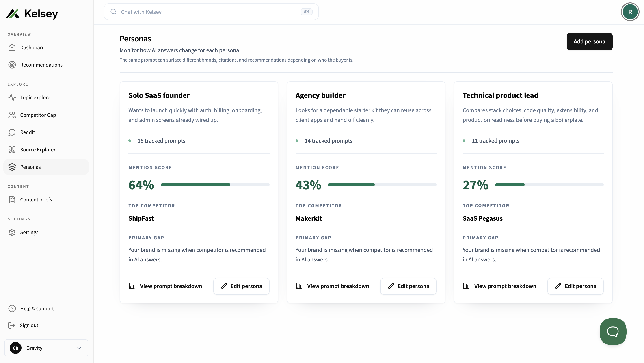The height and width of the screenshot is (363, 644).
Task: Edit persona for Agency builder
Action: pos(408,286)
